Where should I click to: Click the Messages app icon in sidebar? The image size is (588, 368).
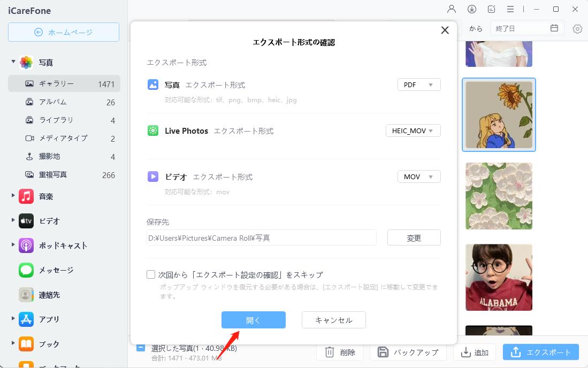[x=26, y=270]
